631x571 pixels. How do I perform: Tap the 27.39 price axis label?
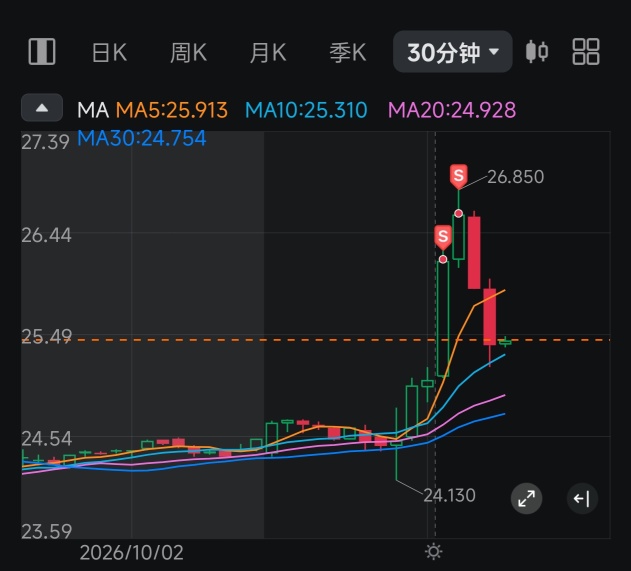[x=45, y=142]
